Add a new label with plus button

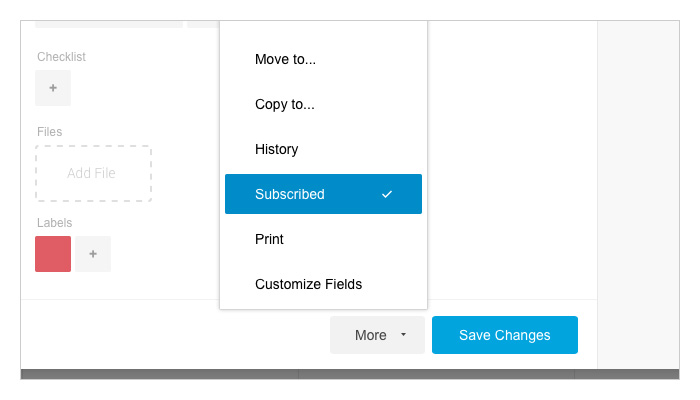click(x=93, y=254)
